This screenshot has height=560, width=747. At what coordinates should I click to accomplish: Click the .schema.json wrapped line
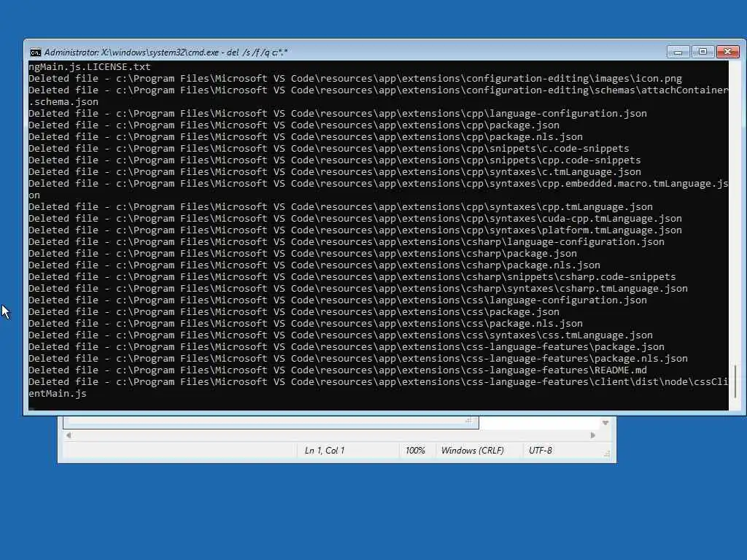tap(63, 102)
